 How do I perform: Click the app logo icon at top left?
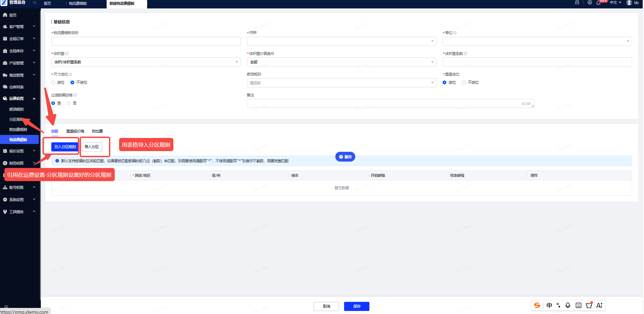tap(4, 2)
